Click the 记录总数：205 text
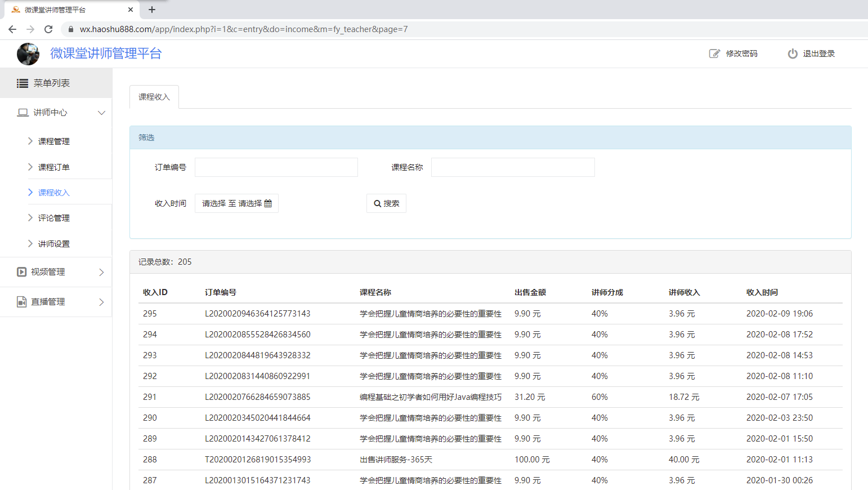The height and width of the screenshot is (490, 868). click(x=165, y=262)
